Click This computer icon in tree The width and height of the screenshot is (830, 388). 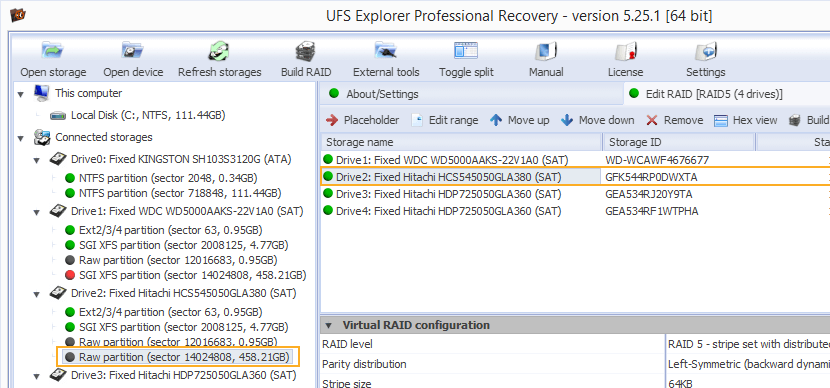coord(41,93)
